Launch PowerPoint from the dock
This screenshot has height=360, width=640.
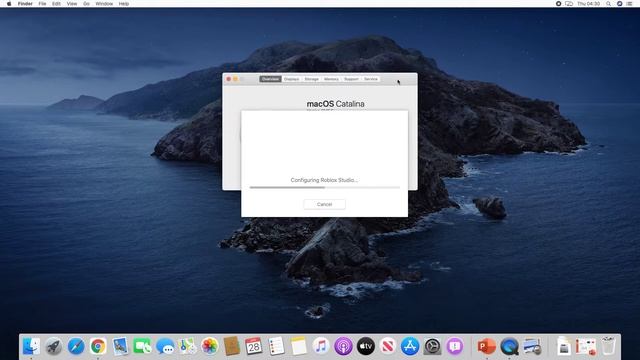(486, 346)
